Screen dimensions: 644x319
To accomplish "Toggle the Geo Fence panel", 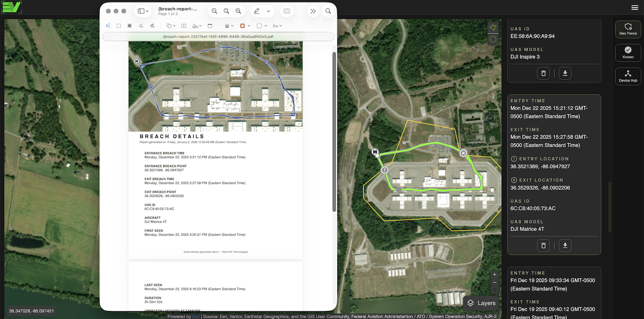I will click(x=628, y=30).
